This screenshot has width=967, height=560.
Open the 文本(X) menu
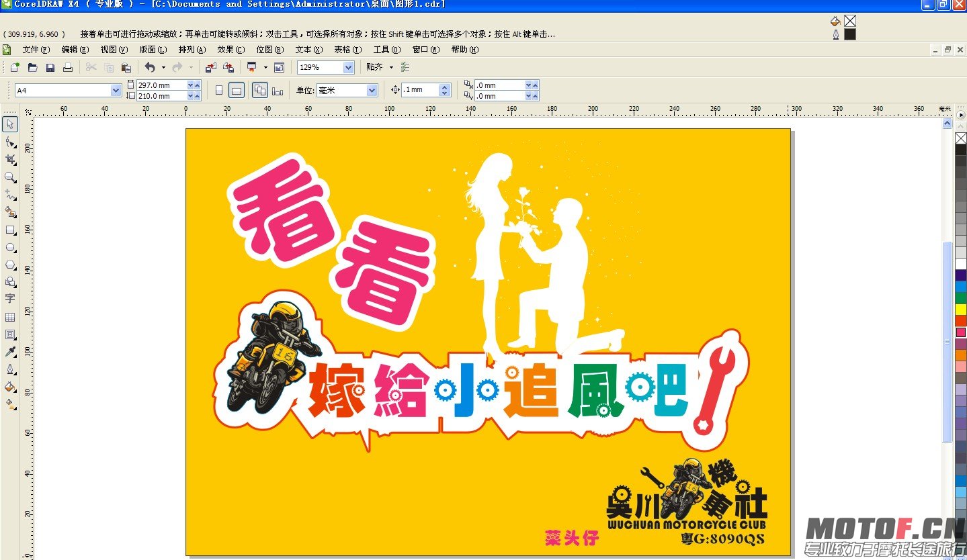coord(309,50)
